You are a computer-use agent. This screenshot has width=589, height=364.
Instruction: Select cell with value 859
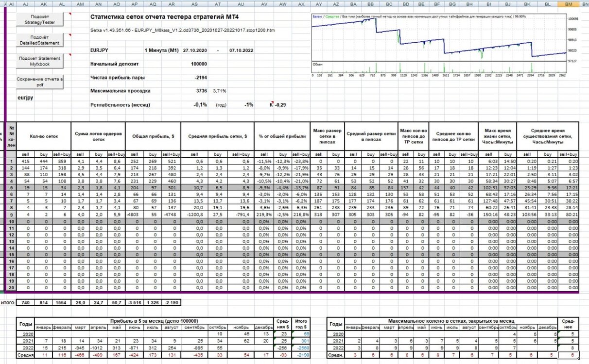(62, 161)
